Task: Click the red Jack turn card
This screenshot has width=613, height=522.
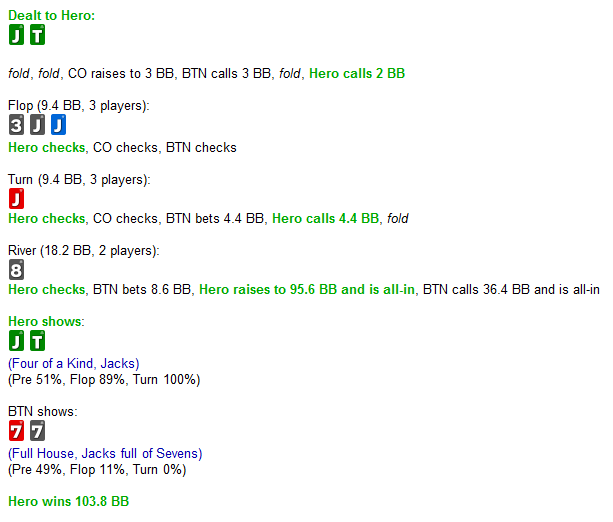Action: 16,198
